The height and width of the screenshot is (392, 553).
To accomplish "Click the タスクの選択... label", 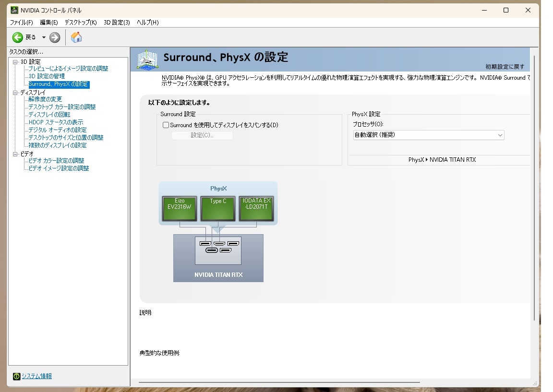I will (26, 52).
